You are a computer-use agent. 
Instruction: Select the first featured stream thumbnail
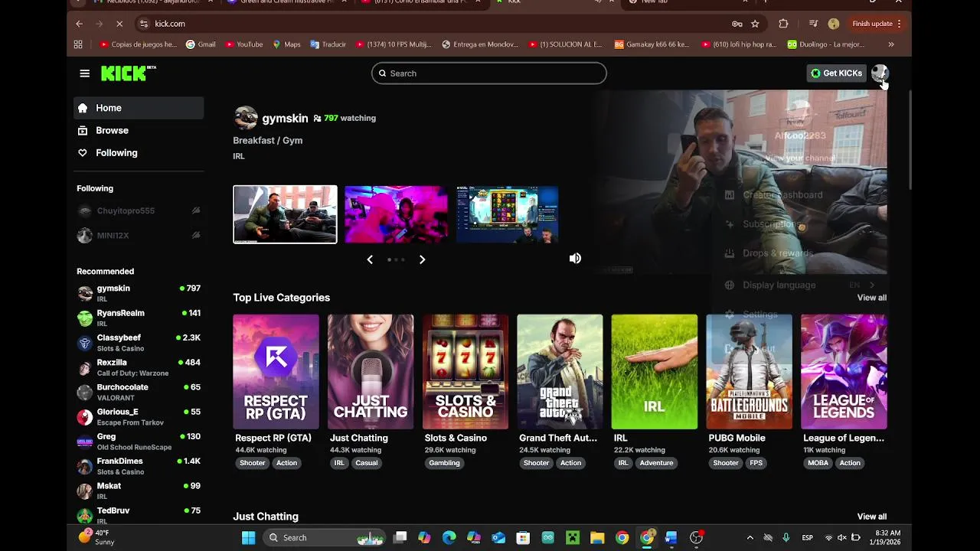pos(285,214)
